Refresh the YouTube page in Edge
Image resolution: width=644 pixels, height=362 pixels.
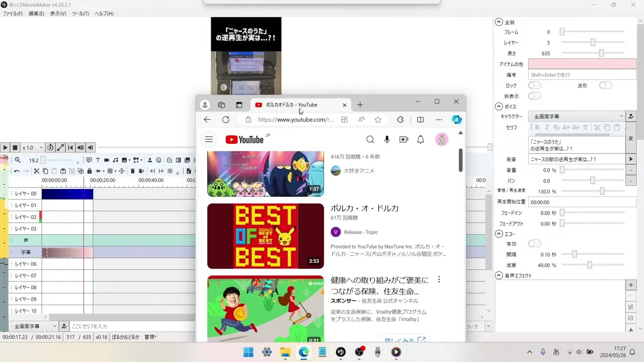point(226,120)
